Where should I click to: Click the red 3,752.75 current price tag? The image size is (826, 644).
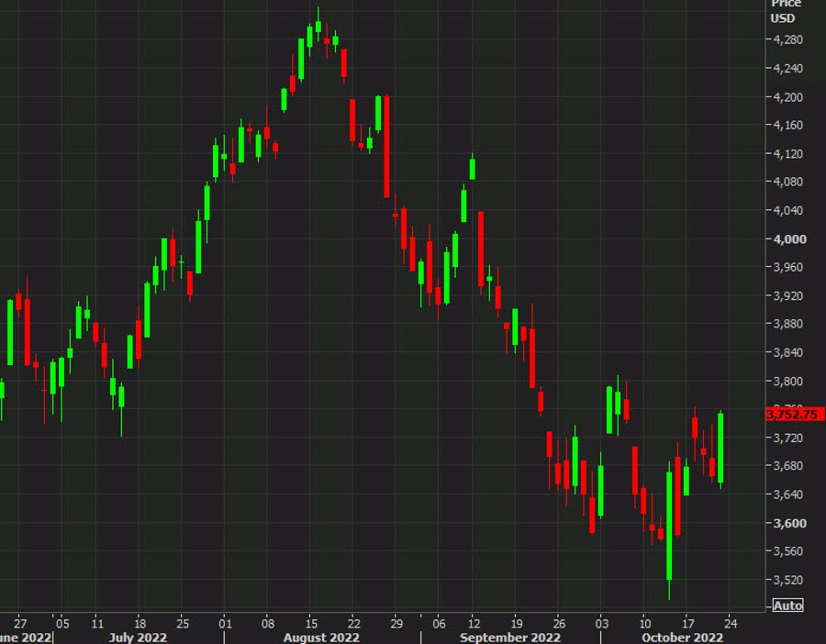(x=791, y=414)
